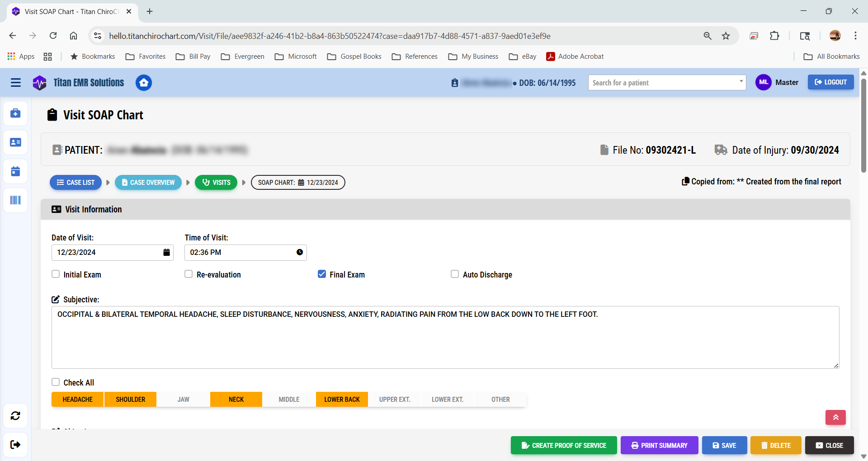Viewport: 868px width, 461px height.
Task: Collapse the page with the double-chevron button
Action: pos(835,417)
